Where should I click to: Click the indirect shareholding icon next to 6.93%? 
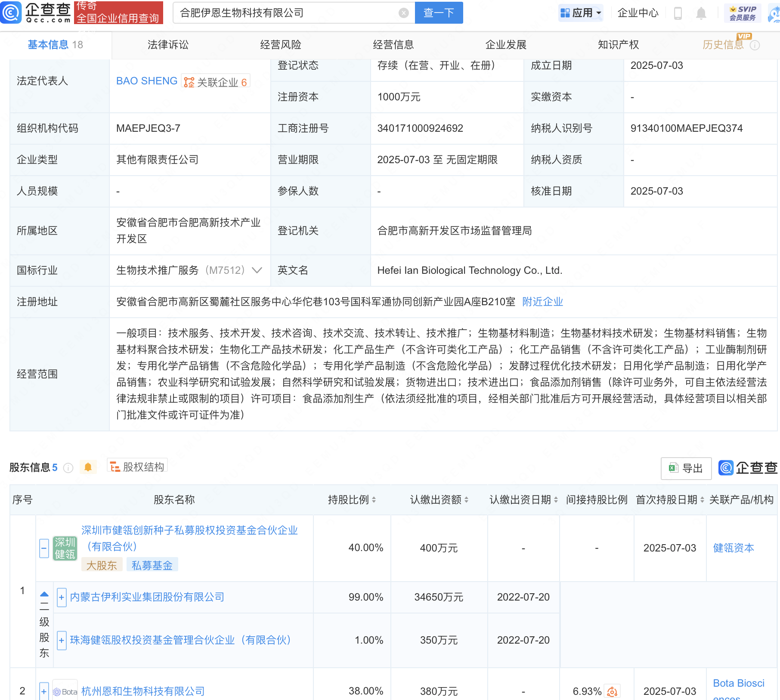coord(612,691)
